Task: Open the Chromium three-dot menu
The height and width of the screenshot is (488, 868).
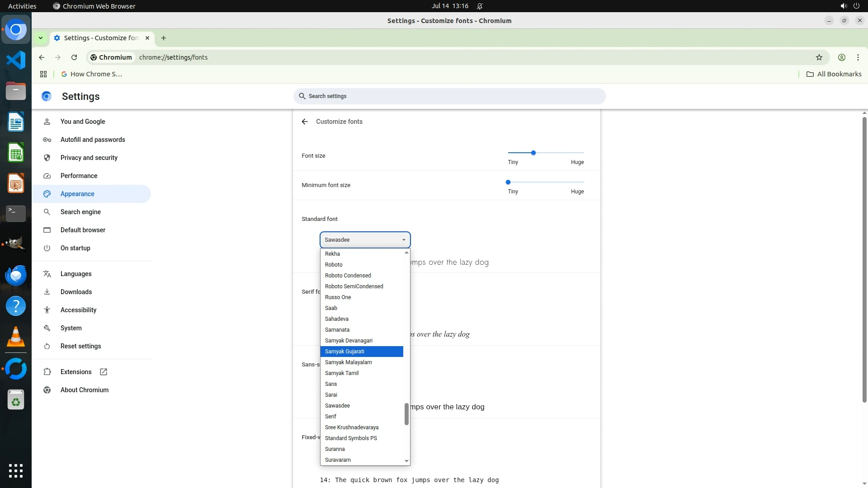Action: [x=858, y=57]
